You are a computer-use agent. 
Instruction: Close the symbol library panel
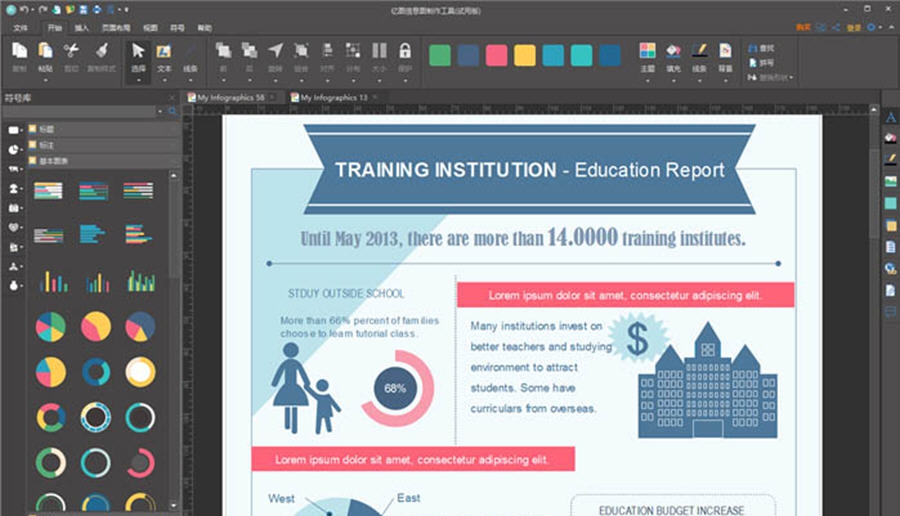coord(172,98)
